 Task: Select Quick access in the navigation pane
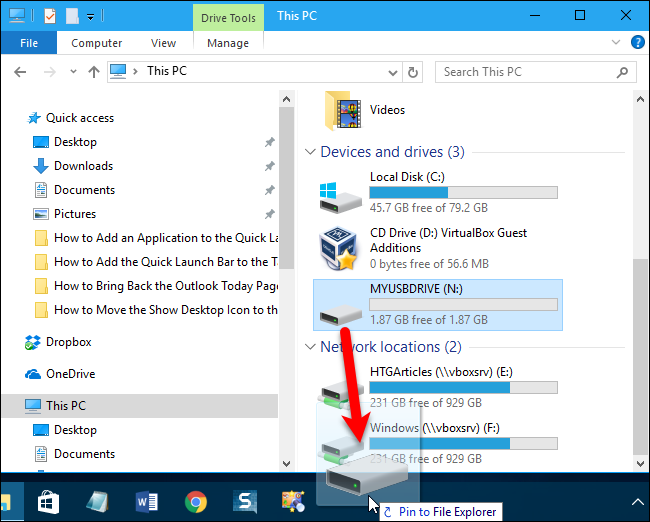coord(80,118)
